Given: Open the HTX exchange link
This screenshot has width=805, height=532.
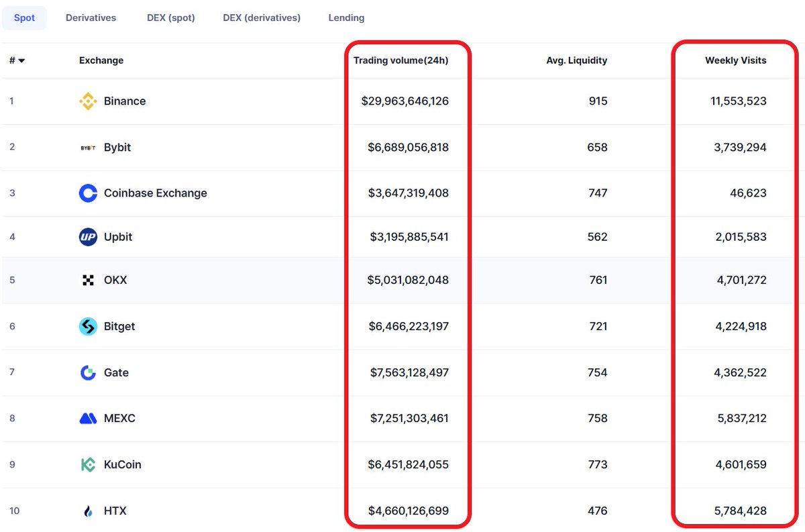Looking at the screenshot, I should pyautogui.click(x=115, y=511).
